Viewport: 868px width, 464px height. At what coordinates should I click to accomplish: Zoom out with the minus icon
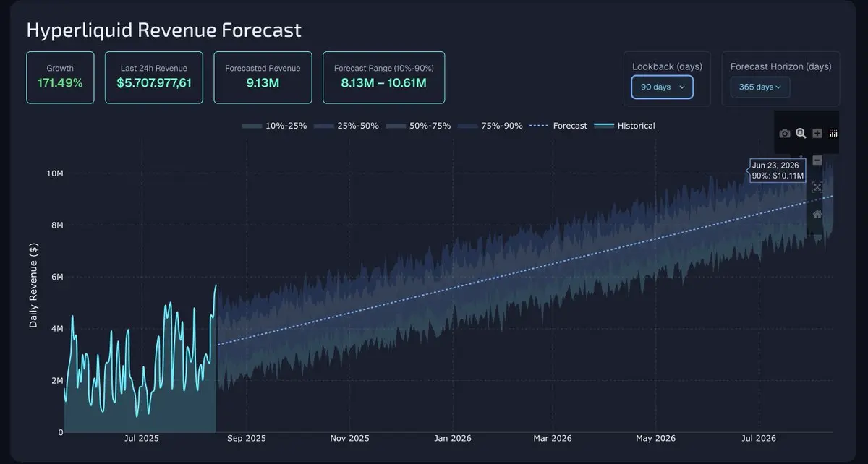click(817, 160)
